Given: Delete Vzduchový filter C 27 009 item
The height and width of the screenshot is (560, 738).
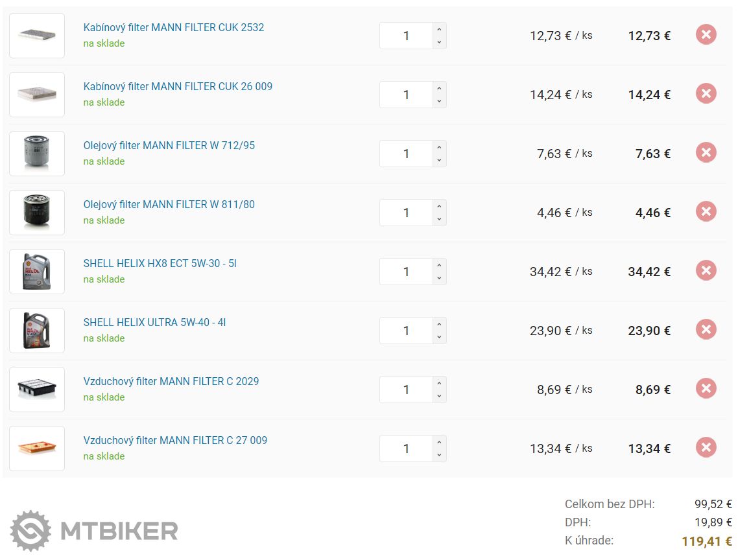Looking at the screenshot, I should (x=706, y=447).
